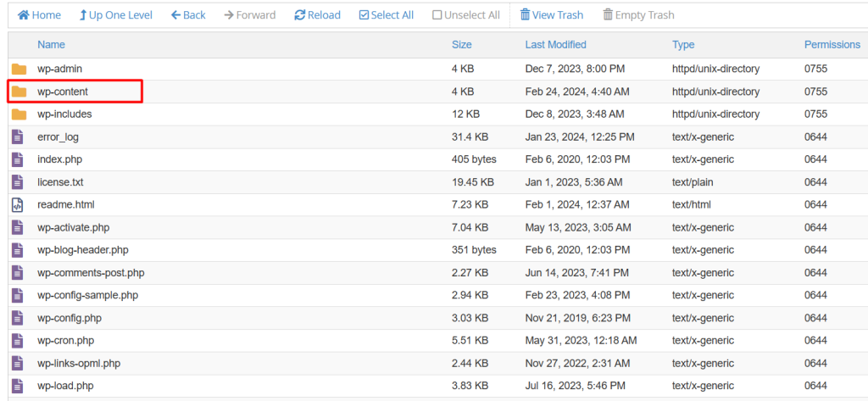Select wp-load.php file name
The width and height of the screenshot is (868, 401).
(x=64, y=387)
